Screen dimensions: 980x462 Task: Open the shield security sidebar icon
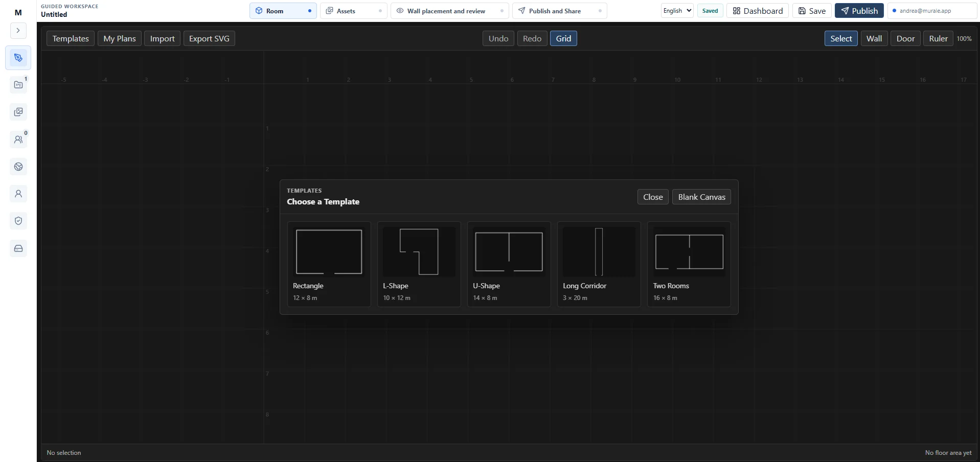pyautogui.click(x=18, y=221)
